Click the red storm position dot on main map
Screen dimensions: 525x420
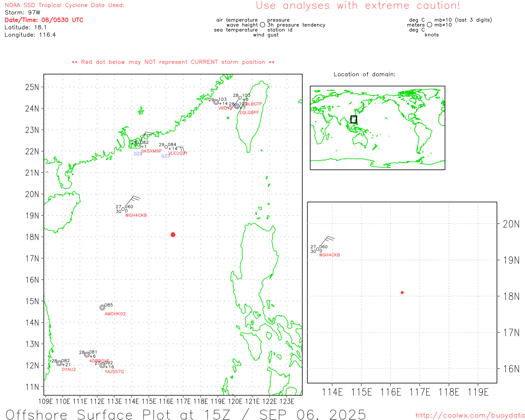point(173,235)
